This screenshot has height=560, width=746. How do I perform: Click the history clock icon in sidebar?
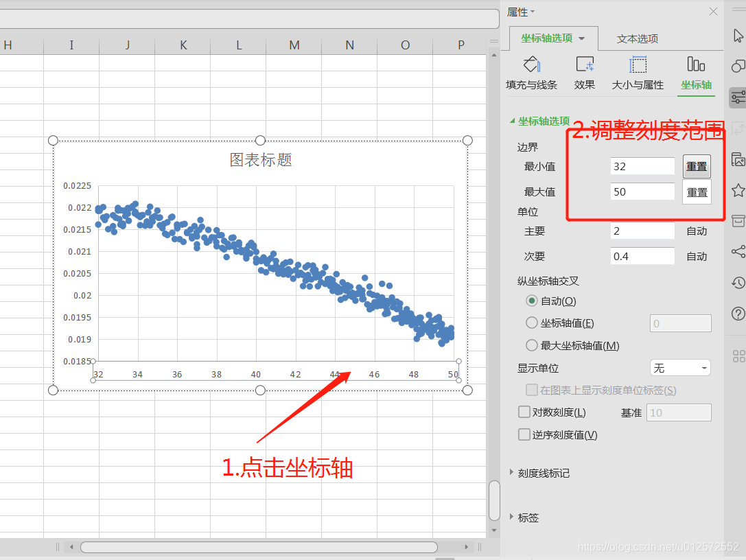[x=738, y=283]
